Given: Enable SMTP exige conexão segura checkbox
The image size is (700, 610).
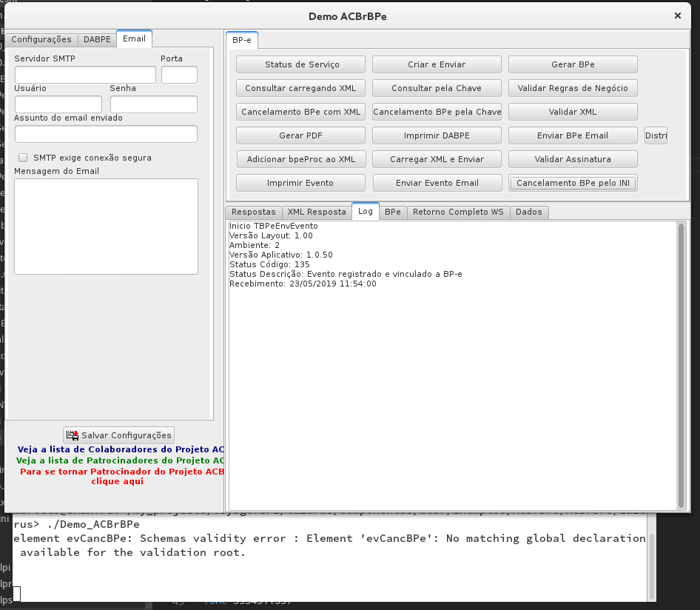Looking at the screenshot, I should (x=23, y=158).
